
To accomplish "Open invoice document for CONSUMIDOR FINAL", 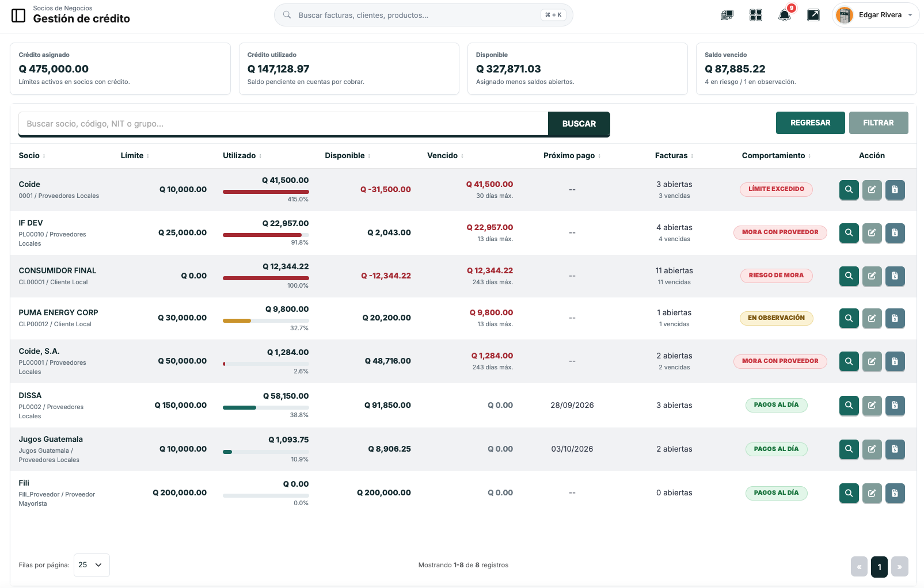I will coord(895,276).
